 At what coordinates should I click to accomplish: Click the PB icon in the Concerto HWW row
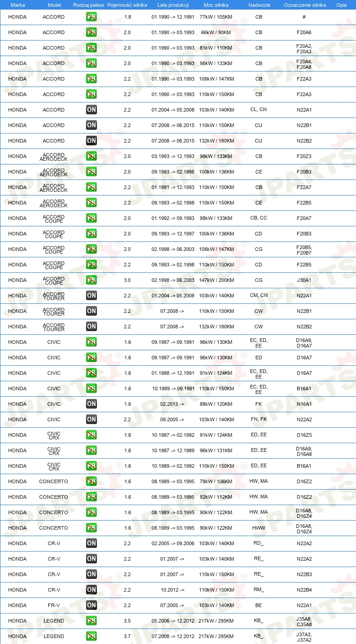[x=92, y=528]
